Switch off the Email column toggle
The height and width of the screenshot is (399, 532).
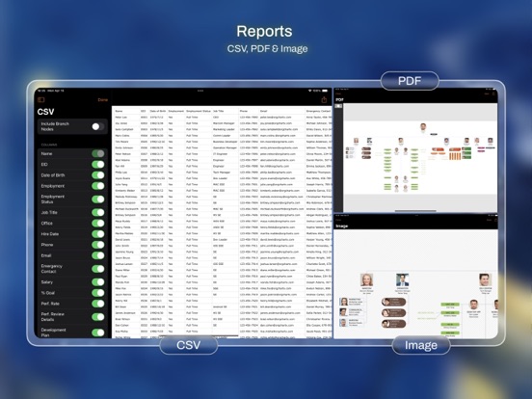[x=98, y=255]
